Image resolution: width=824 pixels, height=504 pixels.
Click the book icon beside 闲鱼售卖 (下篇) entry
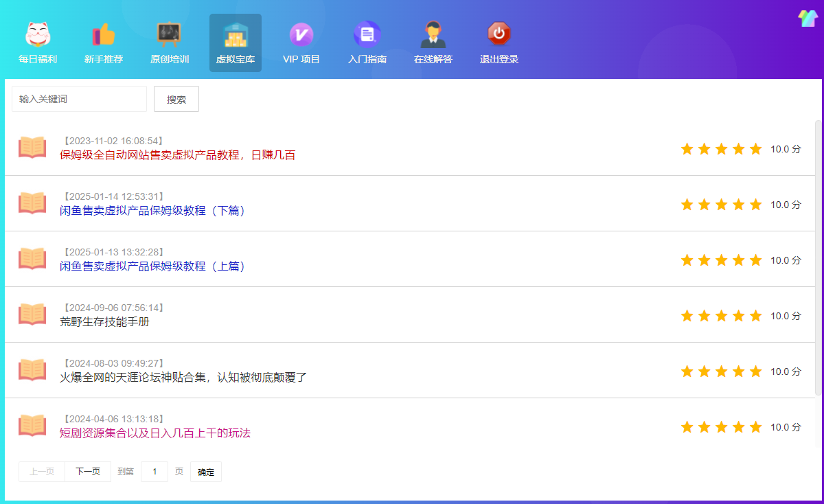32,203
